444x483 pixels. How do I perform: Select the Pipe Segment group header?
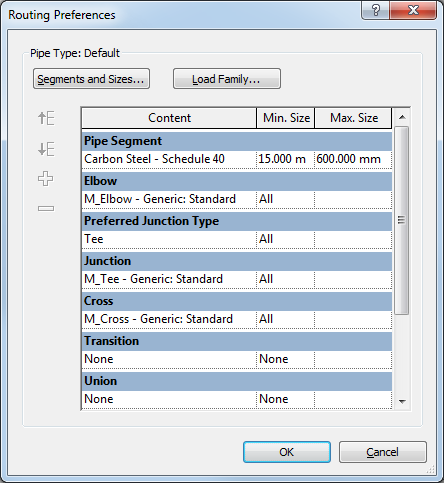(x=237, y=141)
